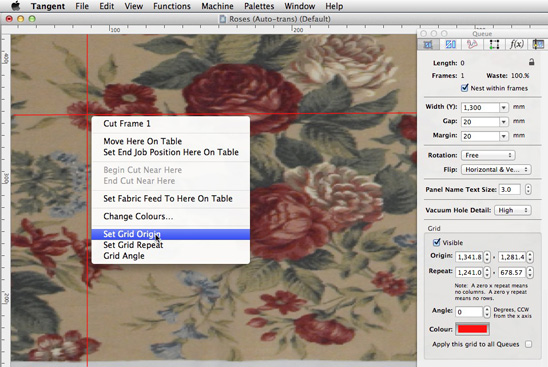Screen dimensions: 548x367
Task: Select Grid Angle menu entry
Action: [x=171, y=256]
